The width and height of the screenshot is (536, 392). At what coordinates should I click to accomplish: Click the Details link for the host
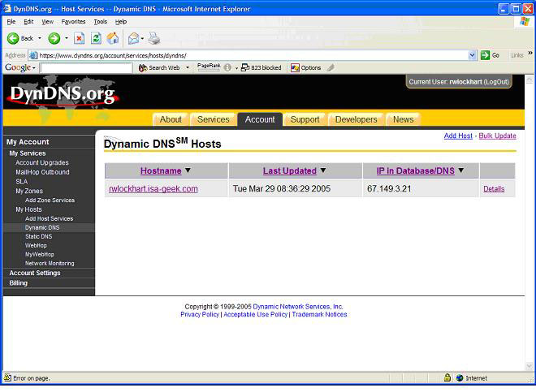click(x=494, y=188)
